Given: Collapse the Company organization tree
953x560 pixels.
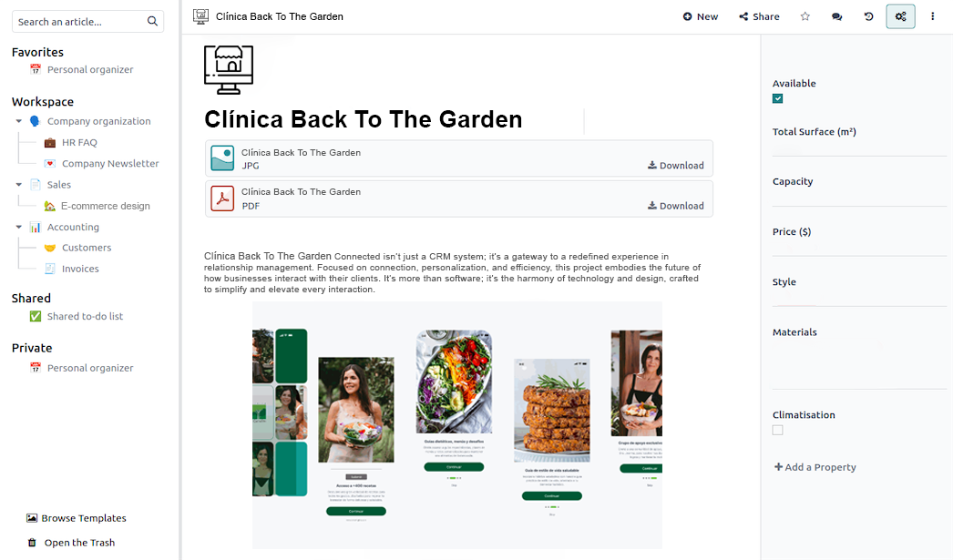Looking at the screenshot, I should pos(19,121).
